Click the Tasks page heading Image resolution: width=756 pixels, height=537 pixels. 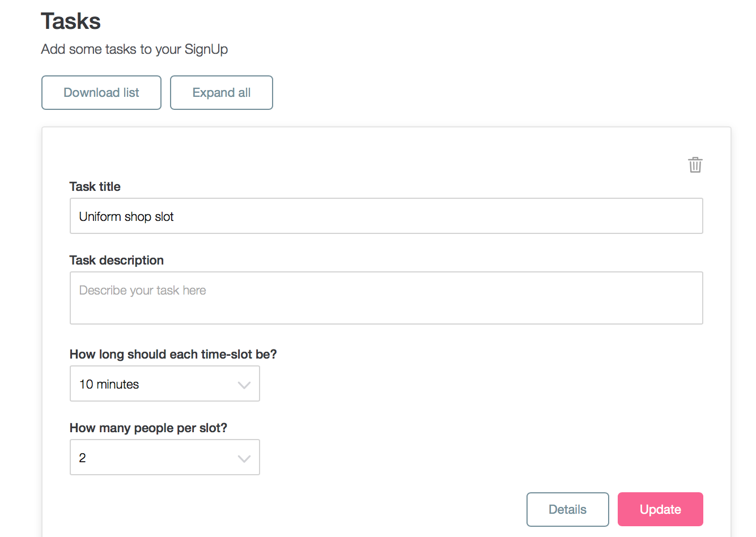pyautogui.click(x=70, y=20)
